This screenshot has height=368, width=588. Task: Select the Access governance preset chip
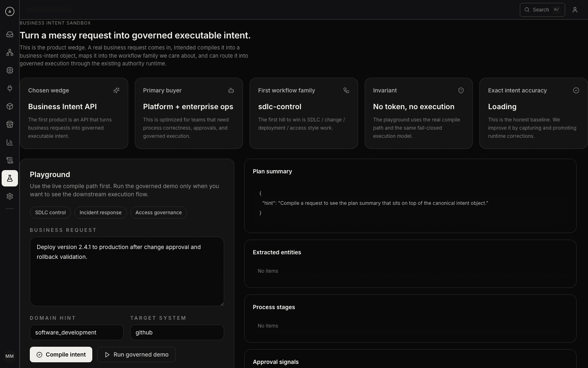click(x=158, y=213)
